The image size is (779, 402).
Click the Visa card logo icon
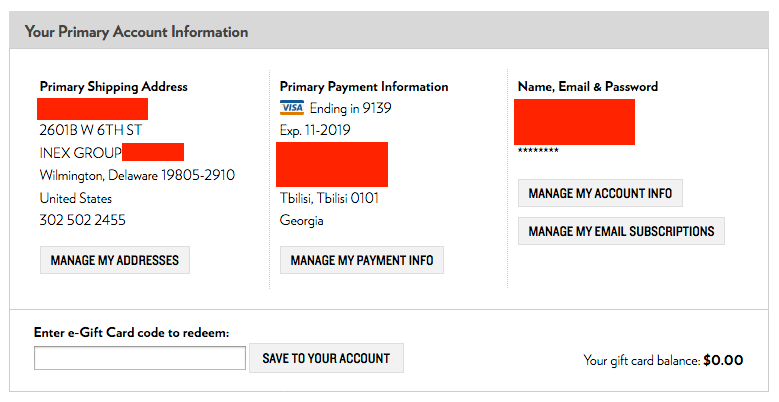click(292, 107)
